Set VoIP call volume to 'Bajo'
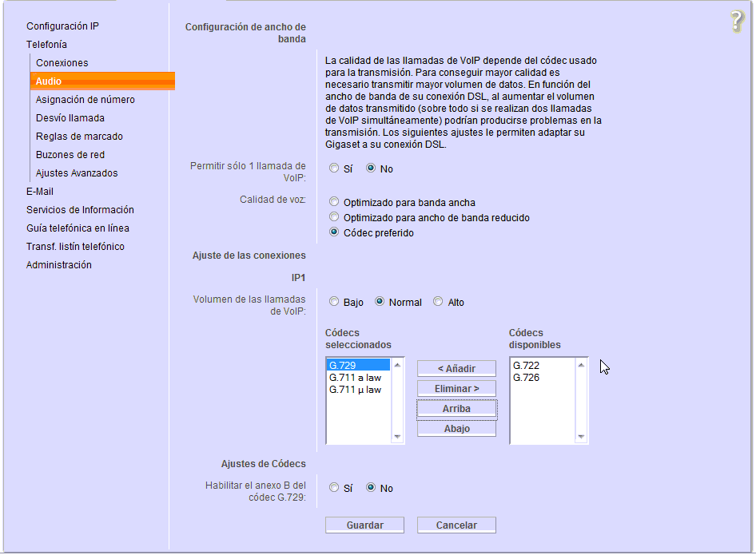The height and width of the screenshot is (555, 756). pyautogui.click(x=334, y=302)
